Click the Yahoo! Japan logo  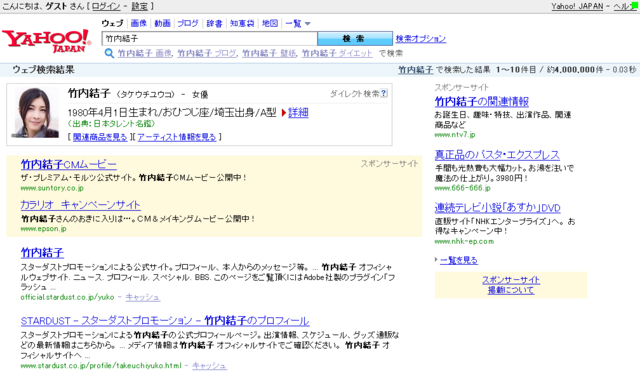click(x=47, y=41)
